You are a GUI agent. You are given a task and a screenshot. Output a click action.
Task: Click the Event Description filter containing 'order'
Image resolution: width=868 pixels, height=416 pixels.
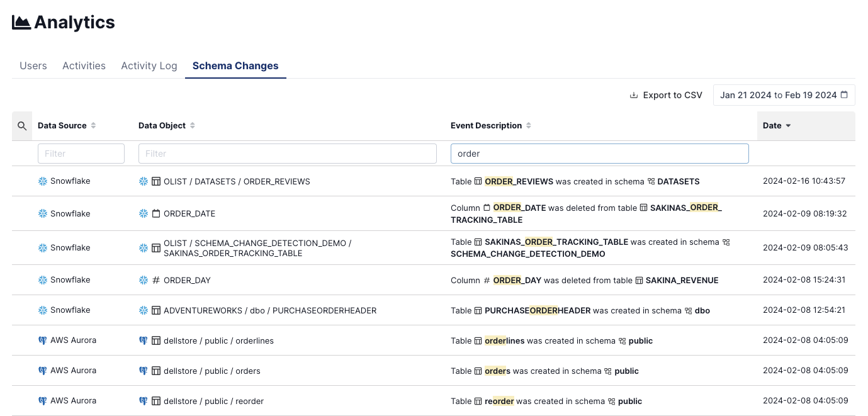599,154
